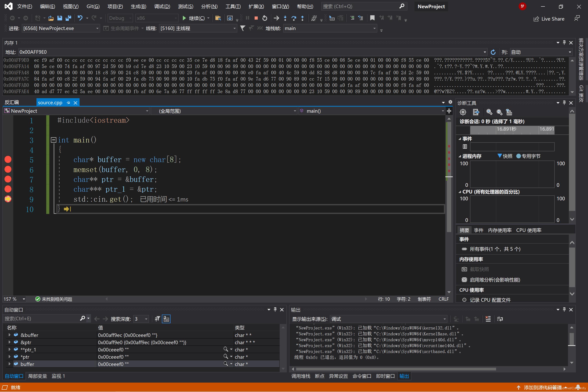588x392 pixels.
Task: Click the Step Out icon
Action: [x=302, y=18]
